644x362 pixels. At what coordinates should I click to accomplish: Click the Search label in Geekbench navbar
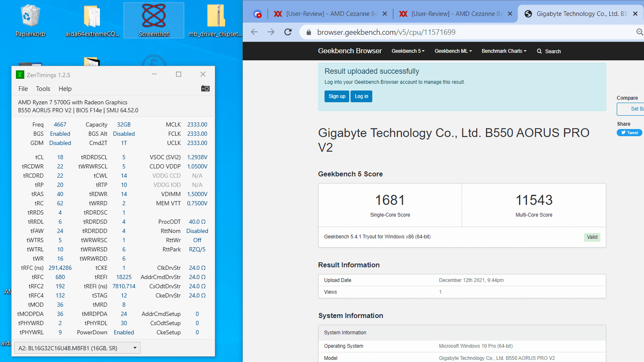553,51
